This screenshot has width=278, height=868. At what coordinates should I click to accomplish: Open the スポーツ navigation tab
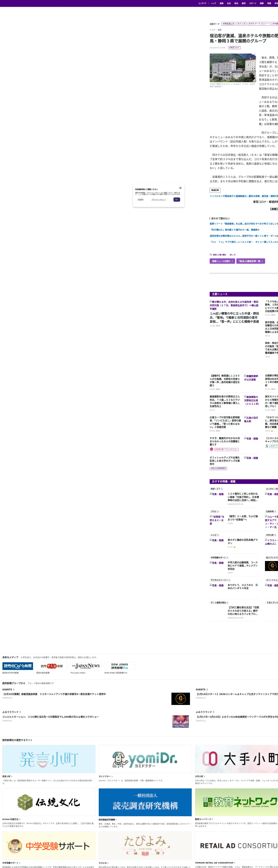coord(253,3)
